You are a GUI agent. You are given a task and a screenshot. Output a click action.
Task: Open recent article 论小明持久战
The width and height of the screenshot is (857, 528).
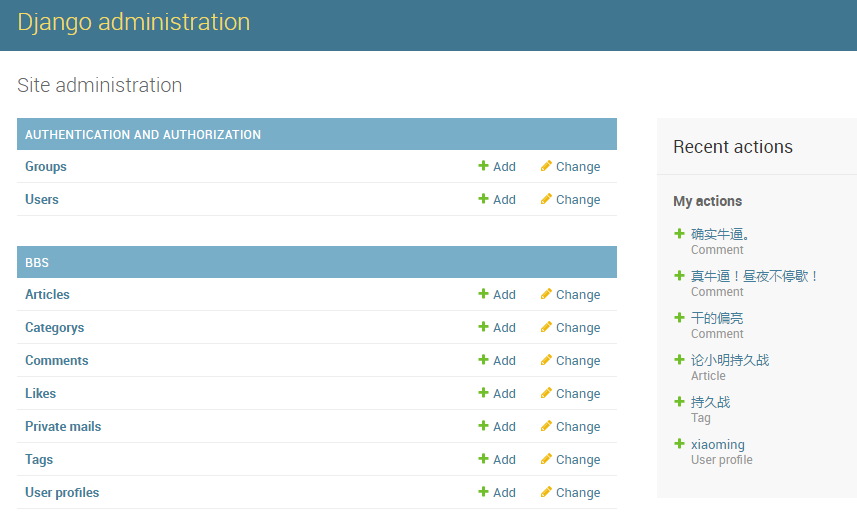(x=730, y=360)
